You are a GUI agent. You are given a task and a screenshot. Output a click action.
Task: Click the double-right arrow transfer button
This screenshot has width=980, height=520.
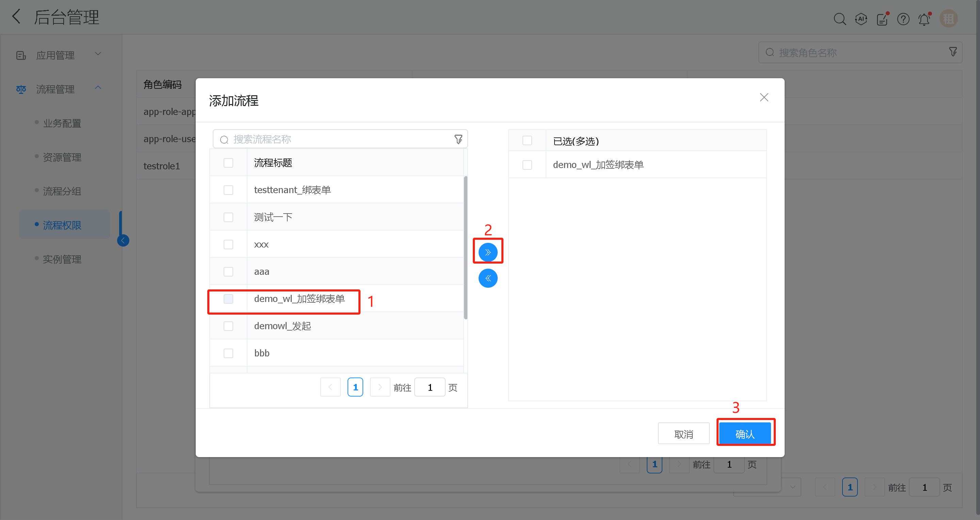coord(488,252)
